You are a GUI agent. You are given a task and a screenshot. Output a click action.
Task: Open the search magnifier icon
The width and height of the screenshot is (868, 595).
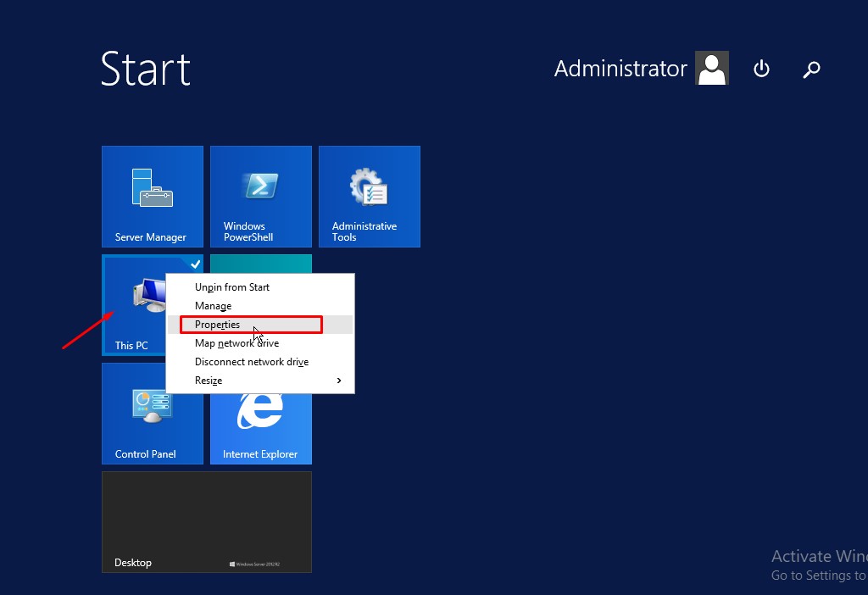click(x=811, y=70)
